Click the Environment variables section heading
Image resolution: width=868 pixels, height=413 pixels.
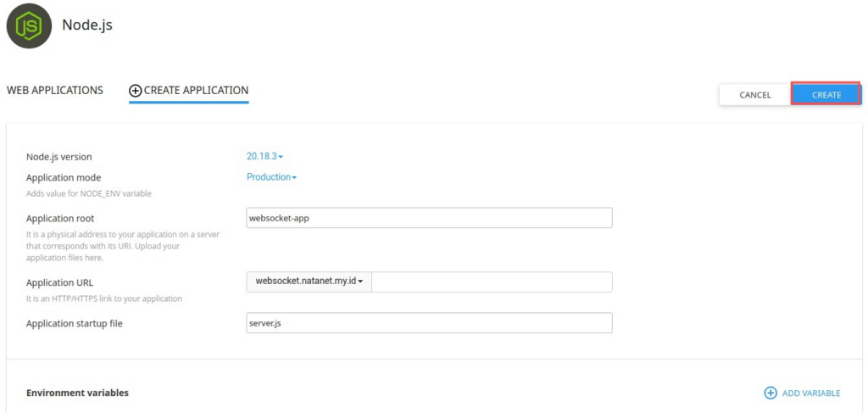[x=77, y=393]
